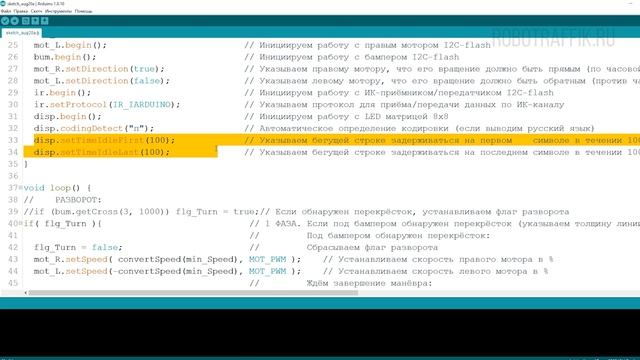Image resolution: width=640 pixels, height=360 pixels.
Task: Create a new sketch with New icon
Action: click(26, 21)
